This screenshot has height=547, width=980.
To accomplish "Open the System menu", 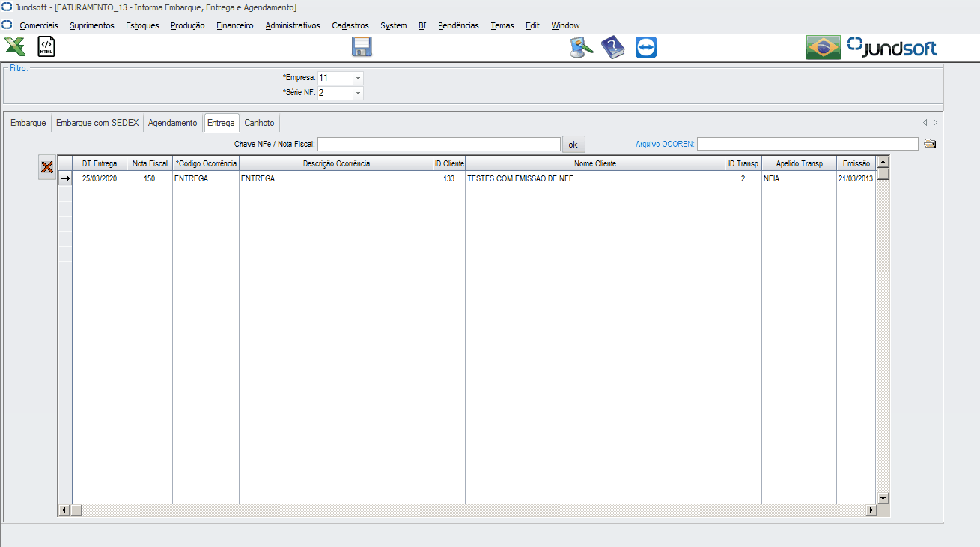I will point(394,25).
